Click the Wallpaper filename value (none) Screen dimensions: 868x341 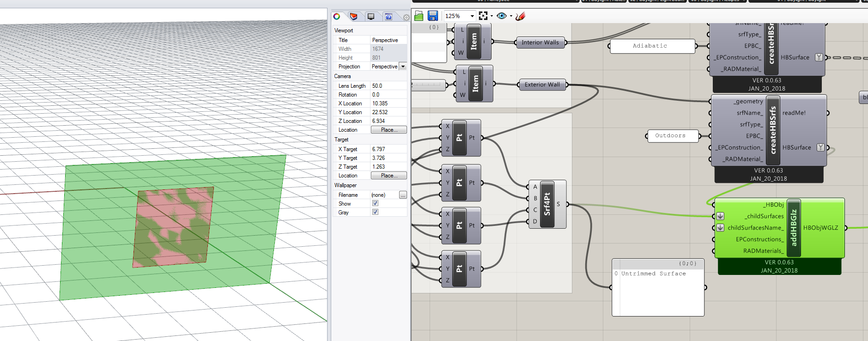click(x=384, y=195)
